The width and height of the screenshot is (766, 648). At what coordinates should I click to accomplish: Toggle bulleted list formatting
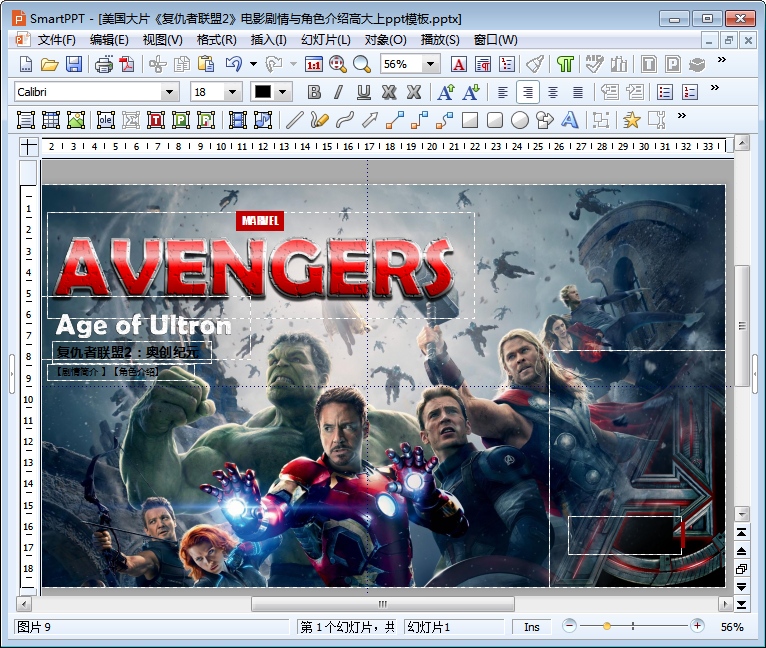[665, 92]
